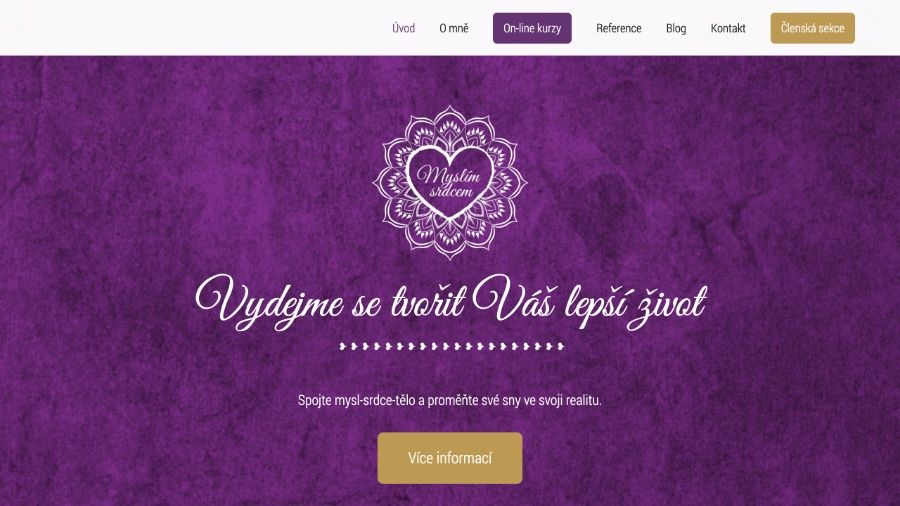The width and height of the screenshot is (900, 506).
Task: Open the On-line kurzy purple button
Action: tap(532, 28)
